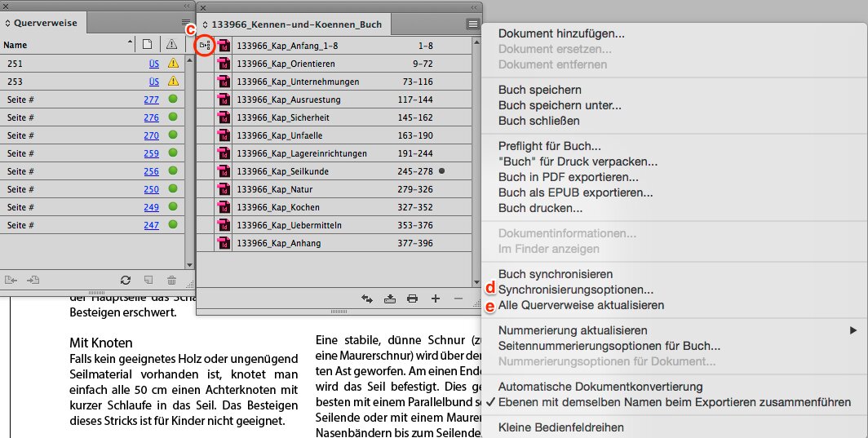
Task: Click the warning triangle in the 251 row
Action: (173, 63)
